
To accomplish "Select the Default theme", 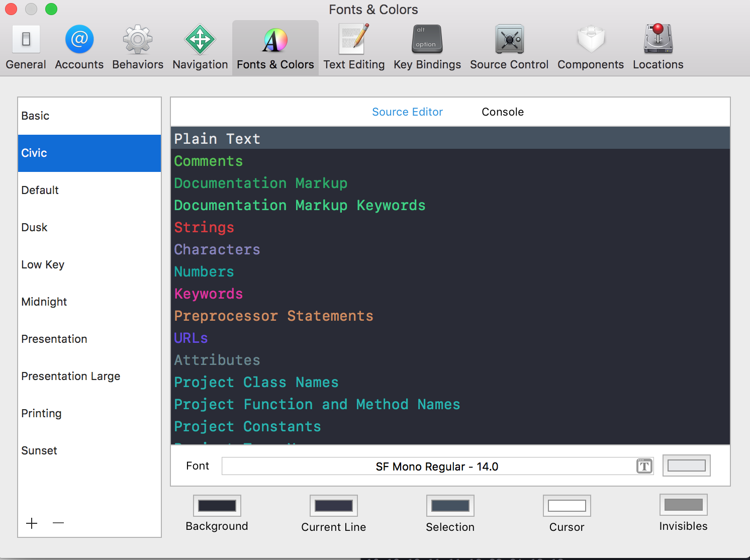I will [x=89, y=191].
